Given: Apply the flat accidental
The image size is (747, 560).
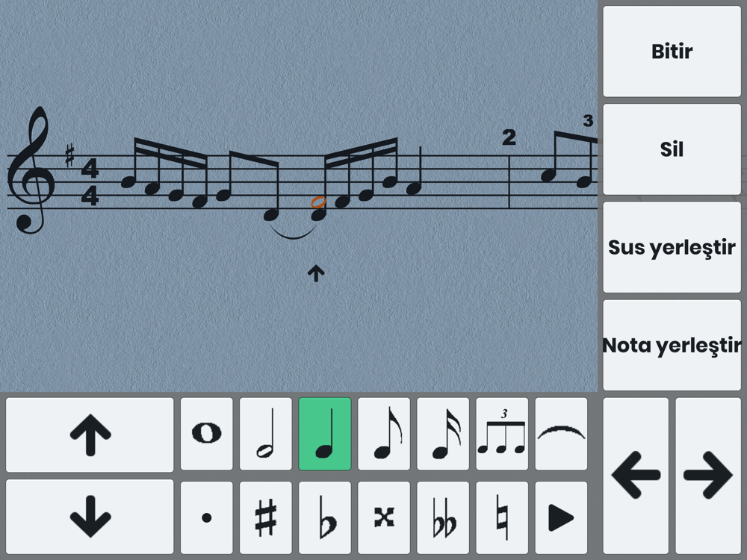Looking at the screenshot, I should pyautogui.click(x=325, y=517).
